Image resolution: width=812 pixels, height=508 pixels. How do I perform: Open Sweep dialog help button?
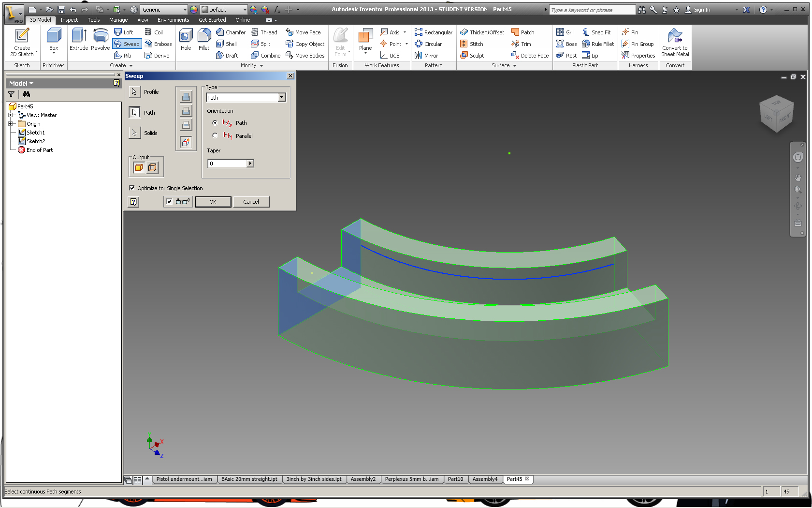coord(133,202)
